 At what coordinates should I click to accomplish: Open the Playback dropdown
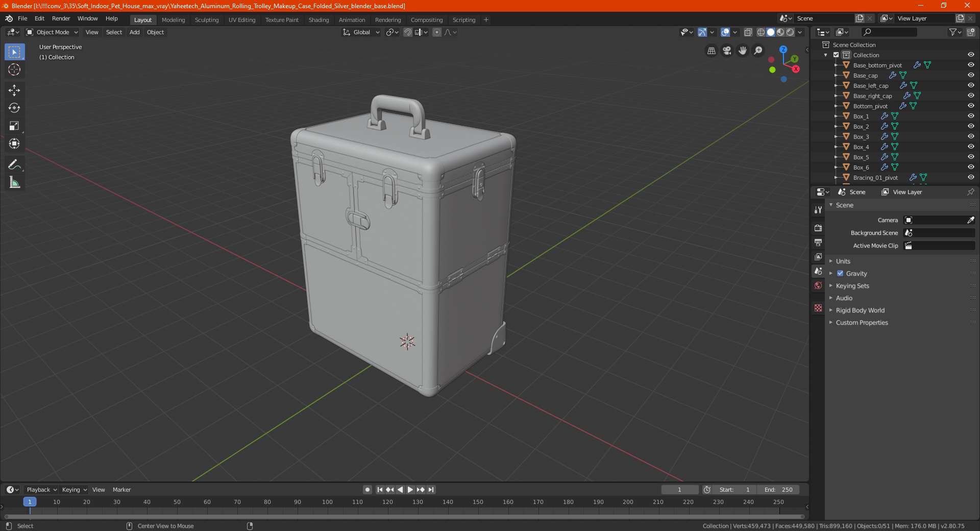click(41, 490)
